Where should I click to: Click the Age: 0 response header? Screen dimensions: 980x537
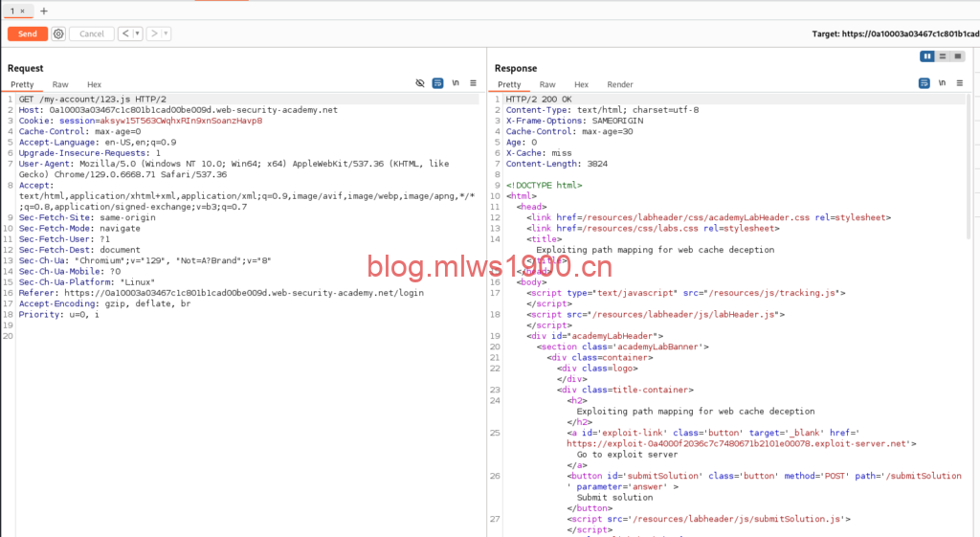click(522, 143)
